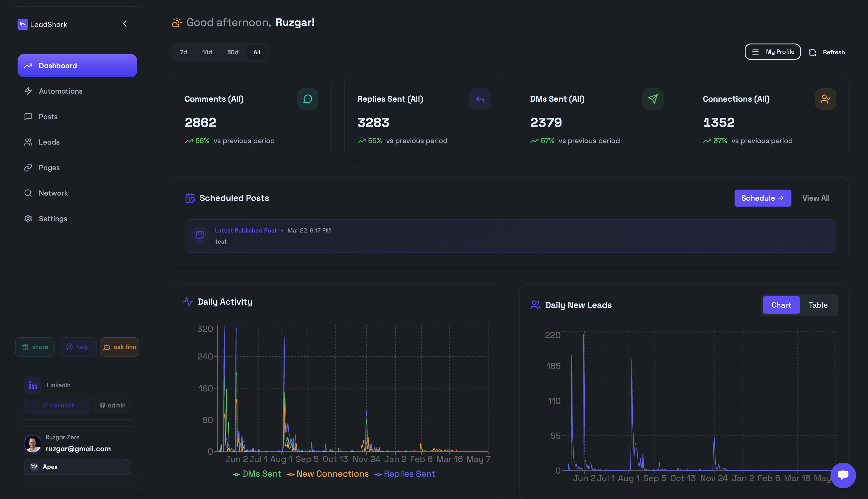The width and height of the screenshot is (868, 499).
Task: Click the Connections user-check icon
Action: (825, 99)
